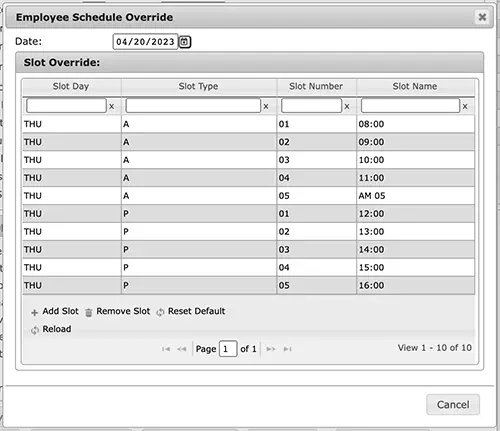Click slot number 04 in 11:00 row
Screen dimensions: 500x431
click(x=317, y=178)
